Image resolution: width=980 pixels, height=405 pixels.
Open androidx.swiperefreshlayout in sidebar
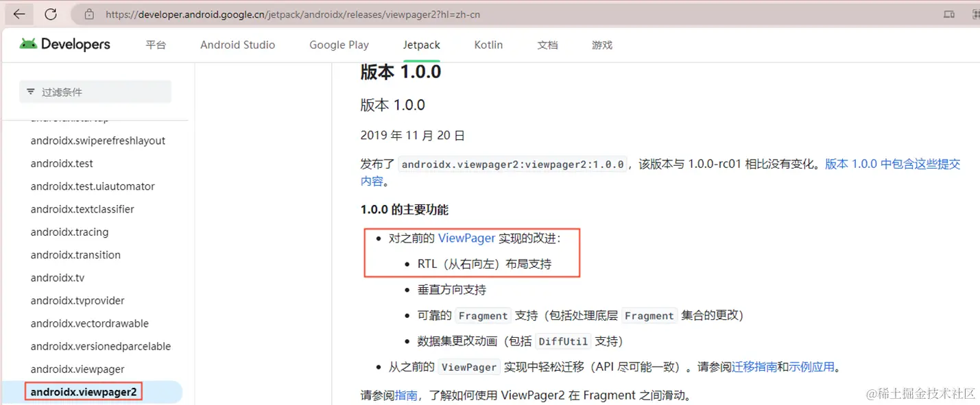pyautogui.click(x=98, y=140)
